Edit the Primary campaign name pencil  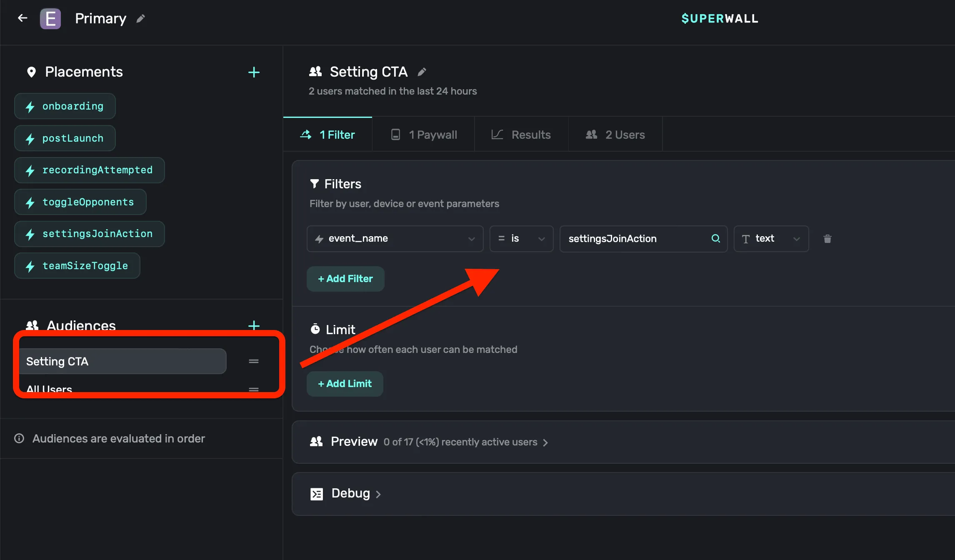pyautogui.click(x=140, y=18)
